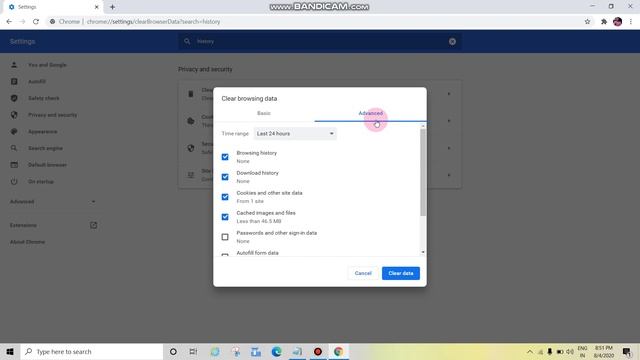Open Cortana circle icon on taskbar
Screen dimensions: 640x360
[x=173, y=351]
